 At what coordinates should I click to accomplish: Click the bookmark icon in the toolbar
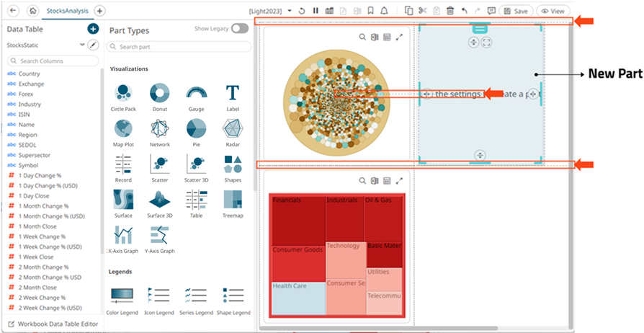[x=370, y=11]
